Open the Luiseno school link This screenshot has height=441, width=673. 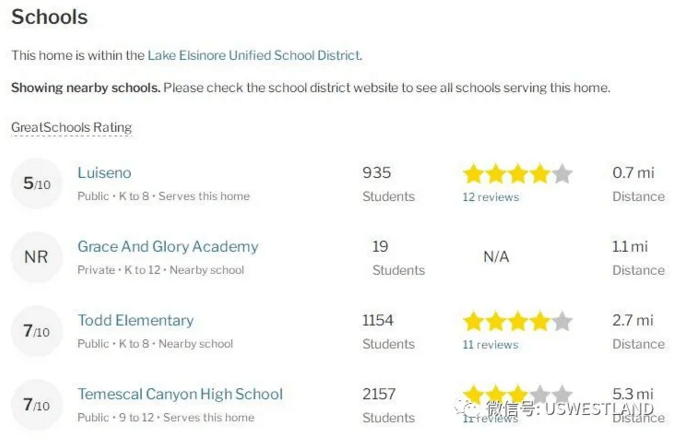pyautogui.click(x=104, y=173)
